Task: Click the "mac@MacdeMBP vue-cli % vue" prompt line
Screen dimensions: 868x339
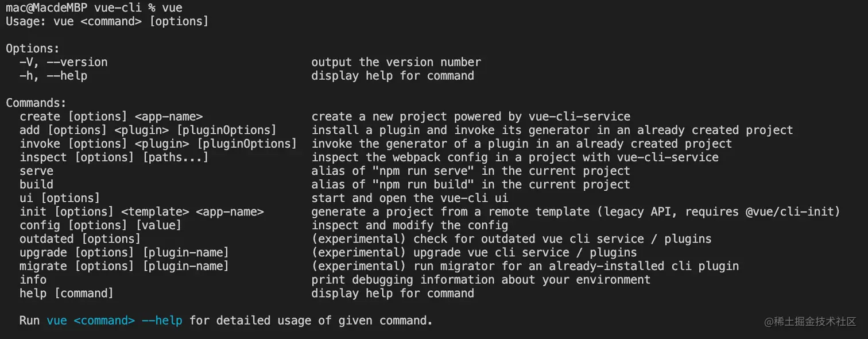Action: tap(94, 8)
